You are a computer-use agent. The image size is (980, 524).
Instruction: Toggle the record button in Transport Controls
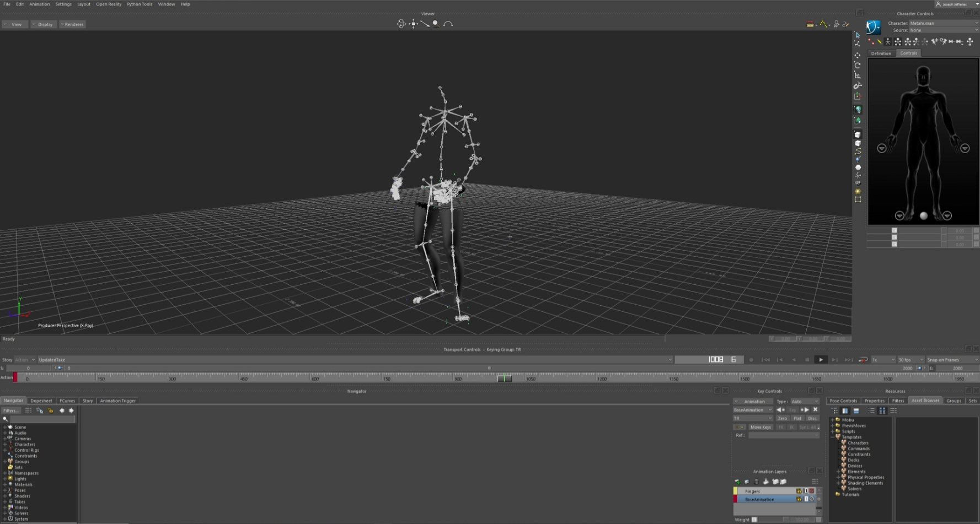pyautogui.click(x=751, y=360)
